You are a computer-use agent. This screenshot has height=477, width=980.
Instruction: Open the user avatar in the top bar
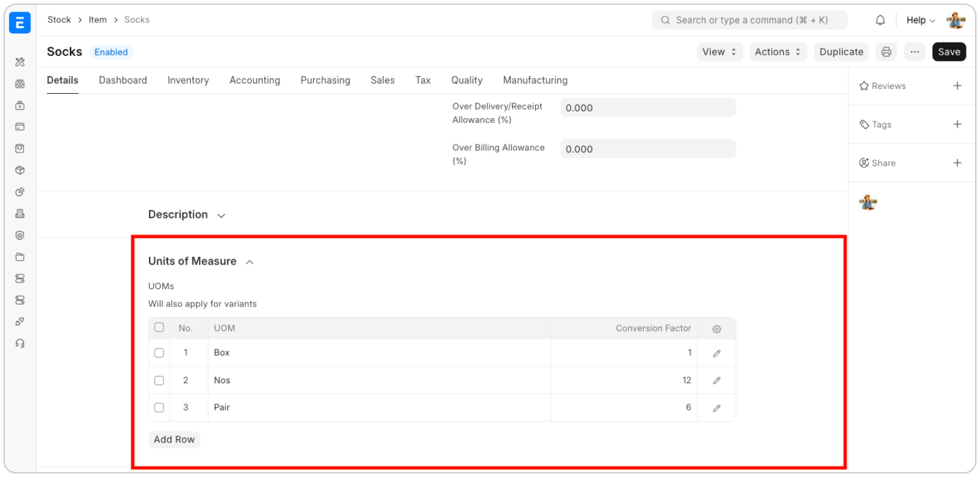coord(956,20)
